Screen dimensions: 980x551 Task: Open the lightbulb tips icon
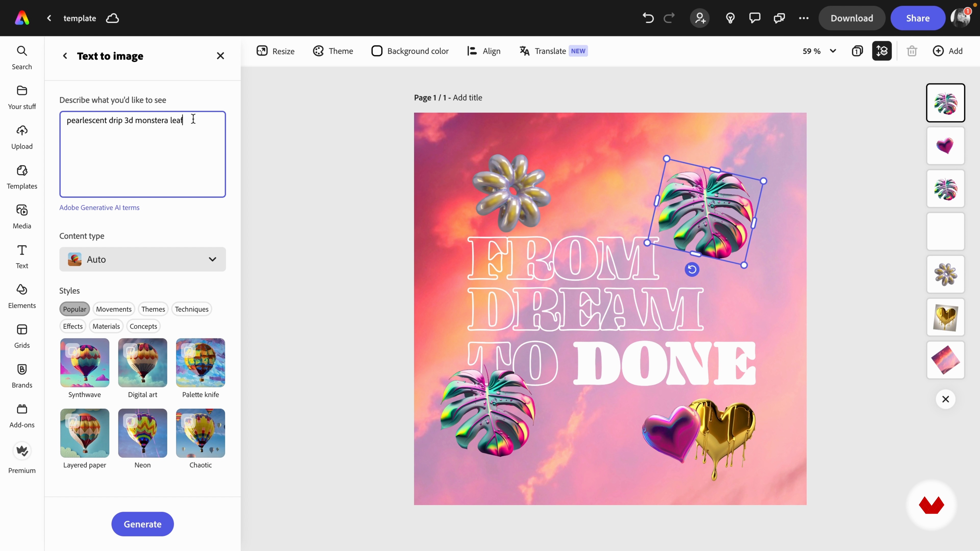tap(730, 18)
